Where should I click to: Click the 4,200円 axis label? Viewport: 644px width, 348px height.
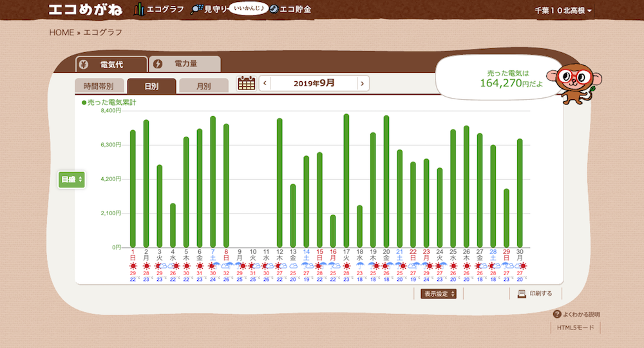[111, 179]
